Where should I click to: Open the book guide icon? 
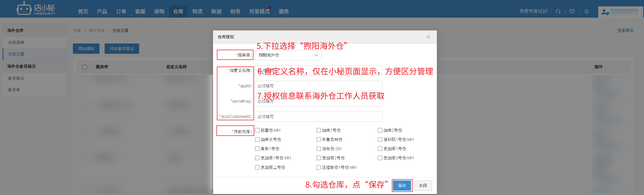(x=572, y=12)
